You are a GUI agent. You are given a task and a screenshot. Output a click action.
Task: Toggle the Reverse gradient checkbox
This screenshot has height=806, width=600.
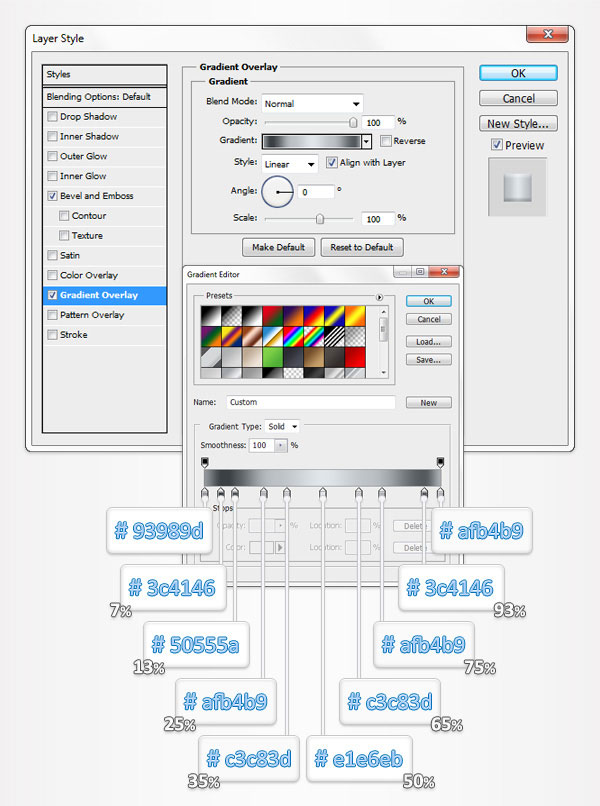[386, 141]
